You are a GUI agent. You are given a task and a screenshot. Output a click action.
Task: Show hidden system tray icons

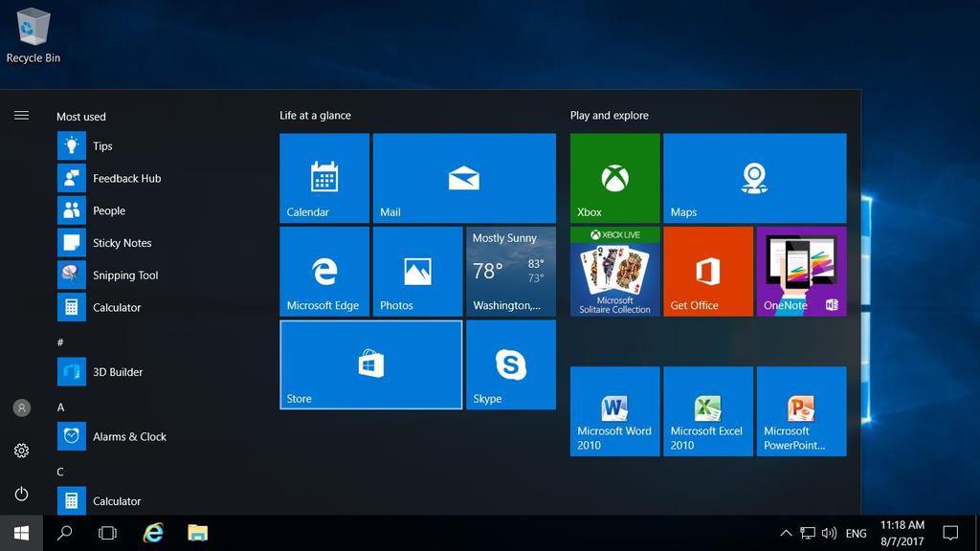pyautogui.click(x=786, y=533)
